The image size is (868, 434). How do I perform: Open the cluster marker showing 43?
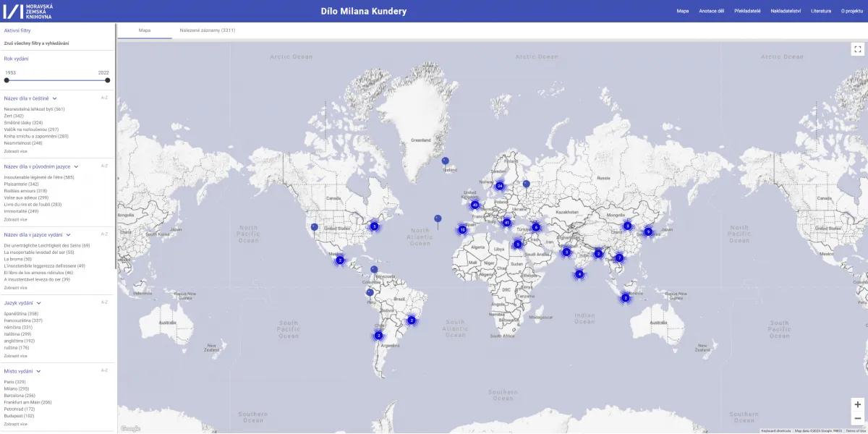point(475,205)
